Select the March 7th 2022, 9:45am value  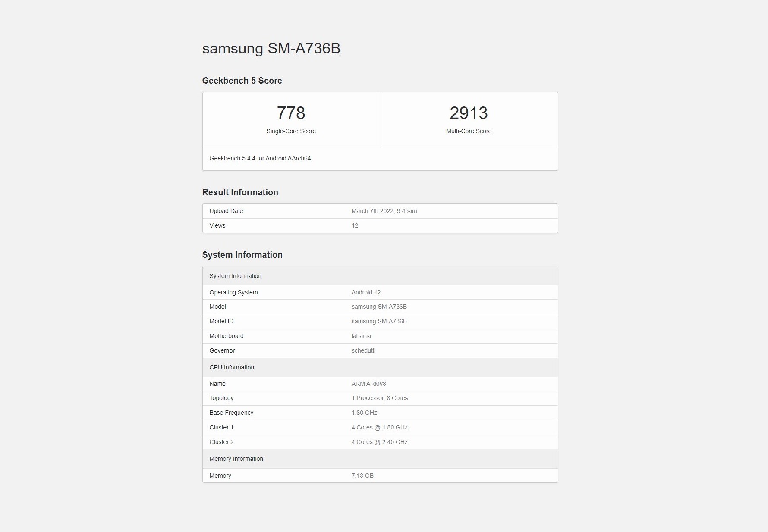(x=384, y=211)
